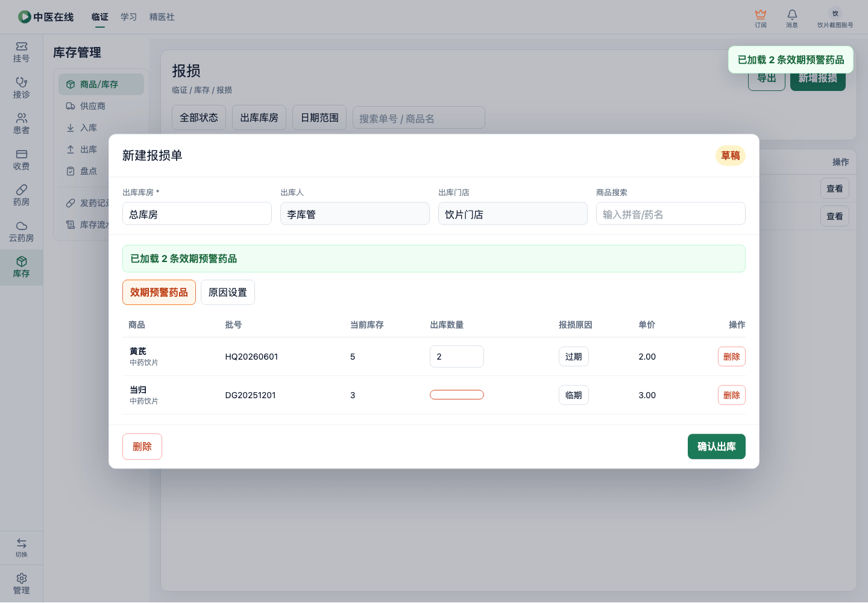Image resolution: width=868 pixels, height=603 pixels.
Task: Click the 中医在线 logo
Action: (x=46, y=17)
